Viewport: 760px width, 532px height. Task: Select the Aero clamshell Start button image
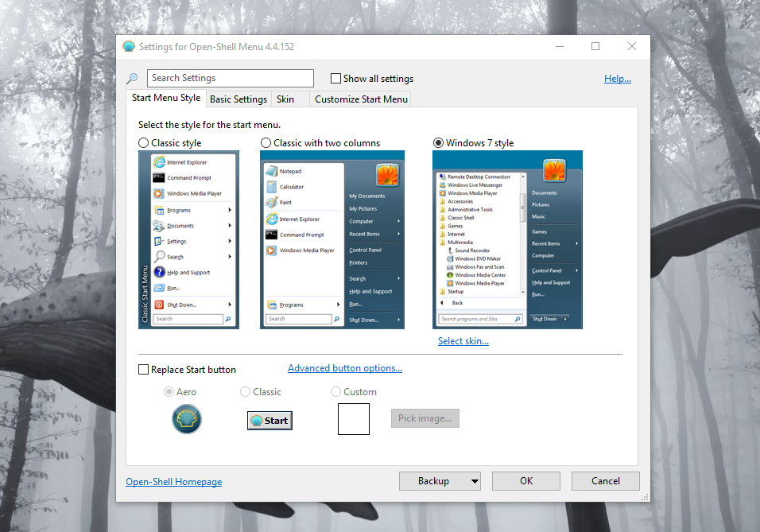[x=187, y=418]
